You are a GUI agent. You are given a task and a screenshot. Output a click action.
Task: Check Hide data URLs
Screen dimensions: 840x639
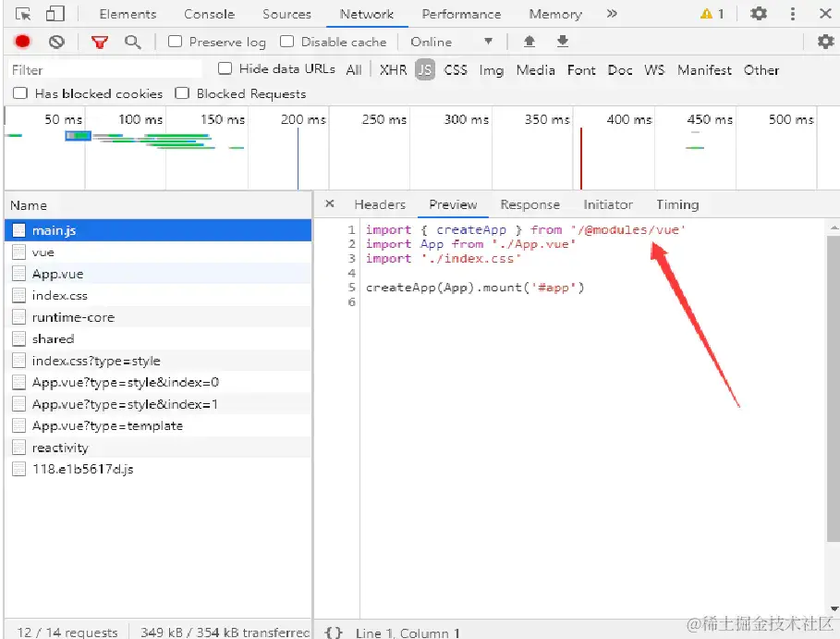pos(225,68)
